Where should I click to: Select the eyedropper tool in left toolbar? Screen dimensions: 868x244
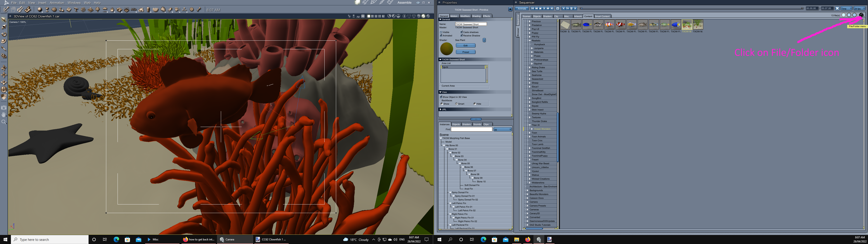4,49
